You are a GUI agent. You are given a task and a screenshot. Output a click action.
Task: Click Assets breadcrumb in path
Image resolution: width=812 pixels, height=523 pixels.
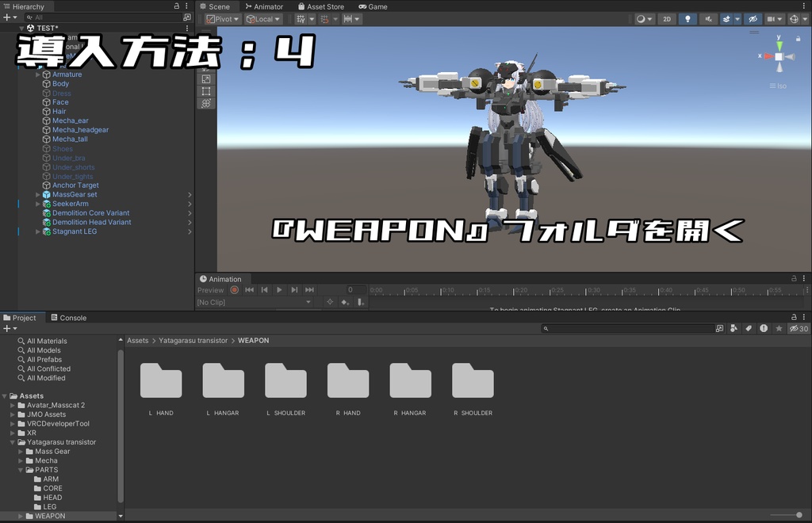pyautogui.click(x=138, y=341)
